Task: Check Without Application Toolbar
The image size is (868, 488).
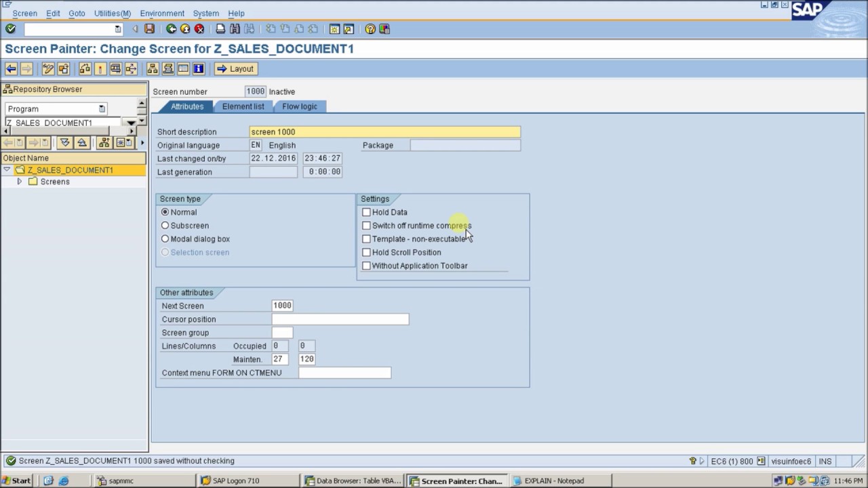Action: (x=366, y=266)
